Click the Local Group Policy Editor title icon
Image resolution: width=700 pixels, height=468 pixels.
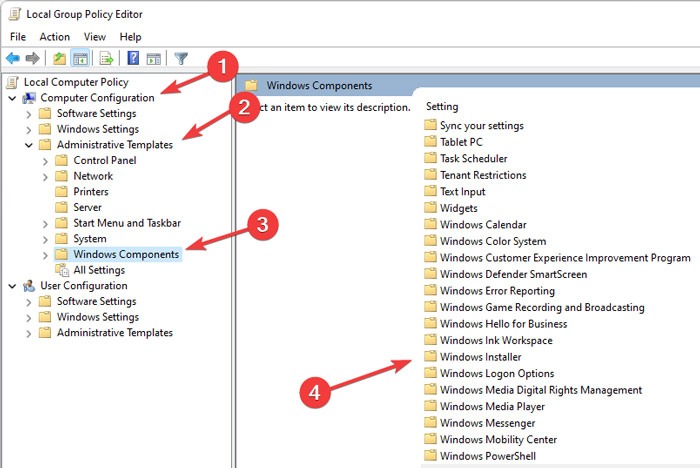click(x=15, y=14)
